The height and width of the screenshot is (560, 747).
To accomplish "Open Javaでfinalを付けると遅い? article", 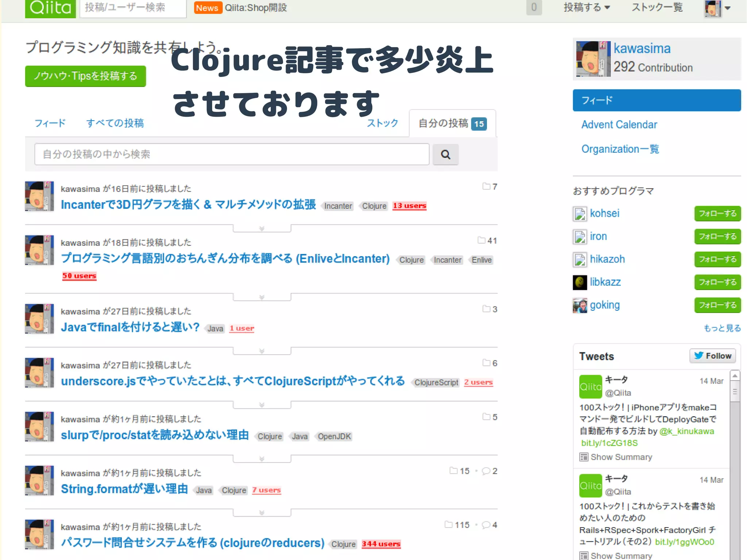I will pos(130,327).
